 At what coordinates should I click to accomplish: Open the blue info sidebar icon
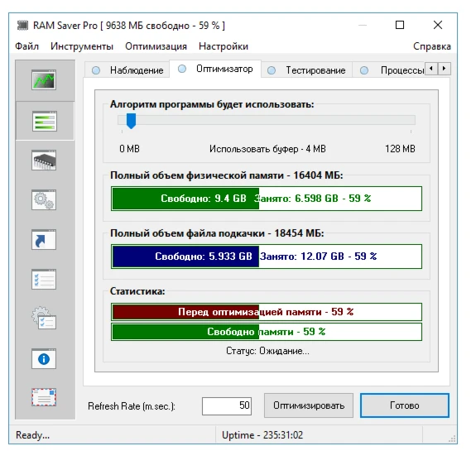click(x=44, y=359)
